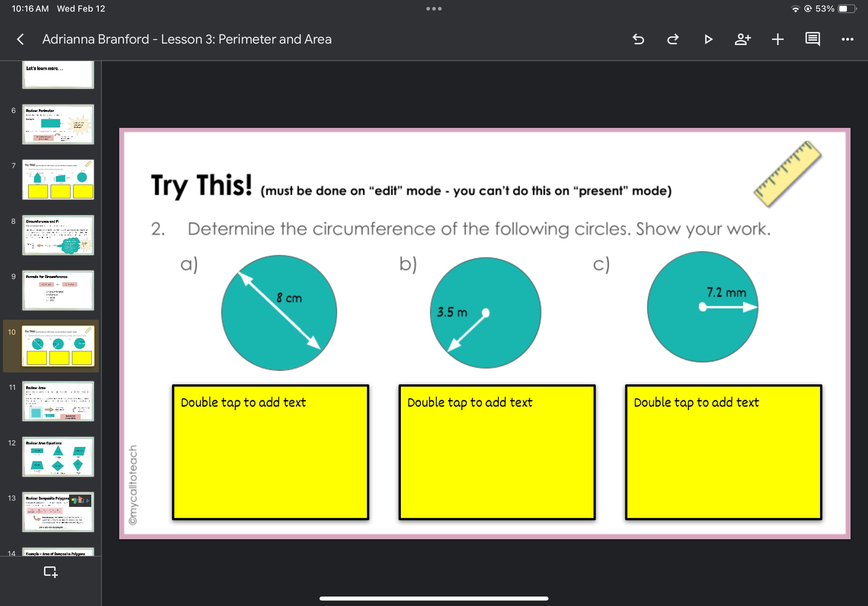The width and height of the screenshot is (868, 606).
Task: Tap the home indicator bar at bottom
Action: click(x=434, y=598)
